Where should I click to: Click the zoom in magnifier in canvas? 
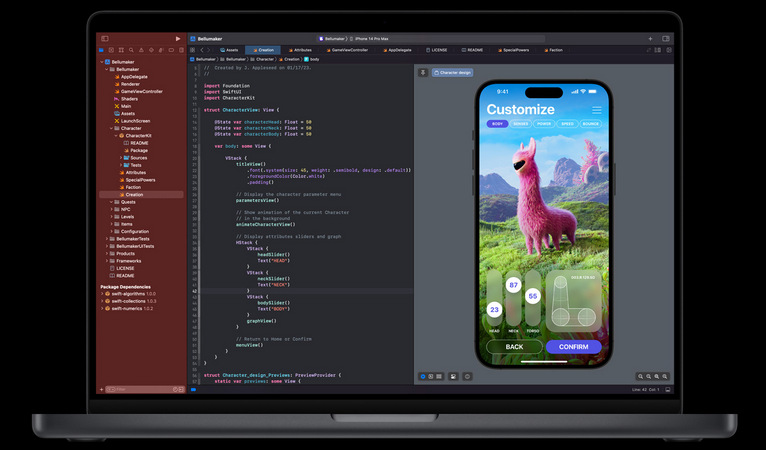tap(657, 376)
